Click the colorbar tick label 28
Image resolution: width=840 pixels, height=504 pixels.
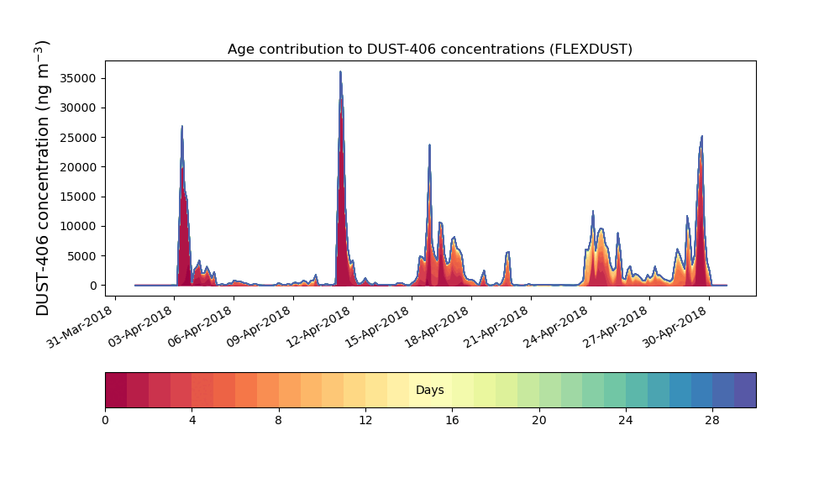point(712,421)
